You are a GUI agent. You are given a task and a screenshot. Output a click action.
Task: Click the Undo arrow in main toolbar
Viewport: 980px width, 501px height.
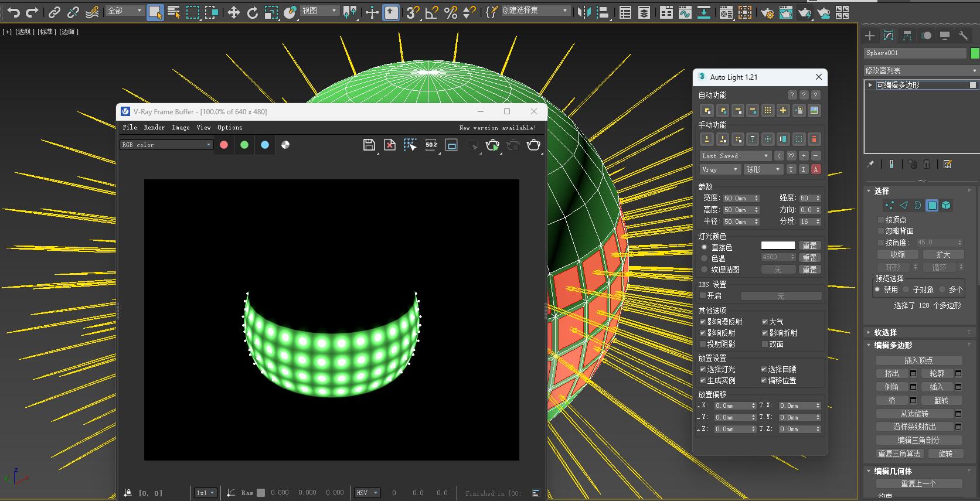[13, 12]
